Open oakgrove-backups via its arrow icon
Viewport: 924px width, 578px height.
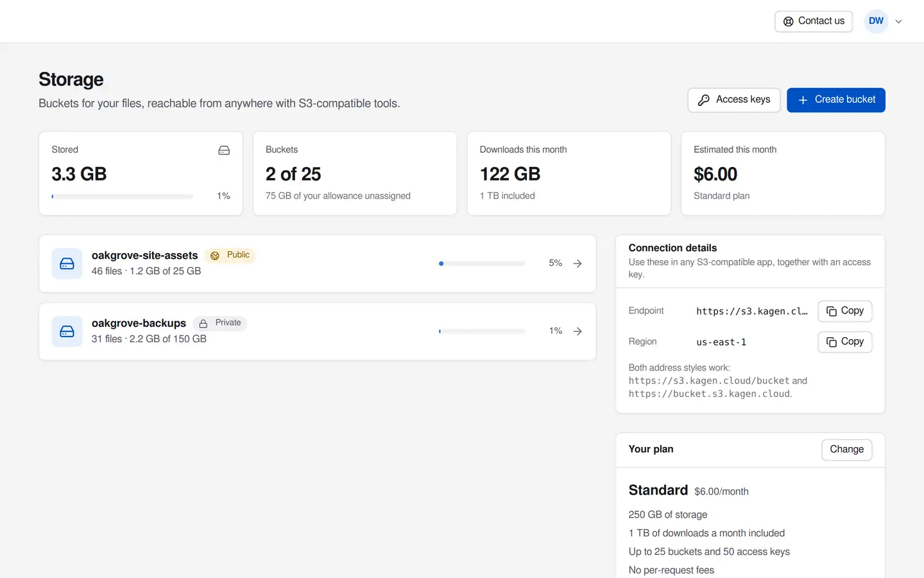(x=577, y=331)
